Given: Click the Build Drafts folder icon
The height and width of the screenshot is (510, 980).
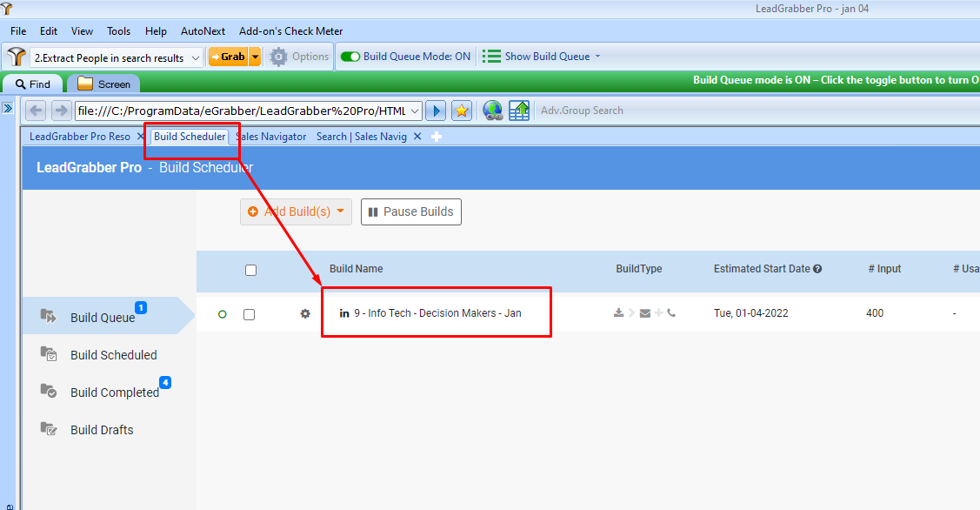Looking at the screenshot, I should (49, 429).
